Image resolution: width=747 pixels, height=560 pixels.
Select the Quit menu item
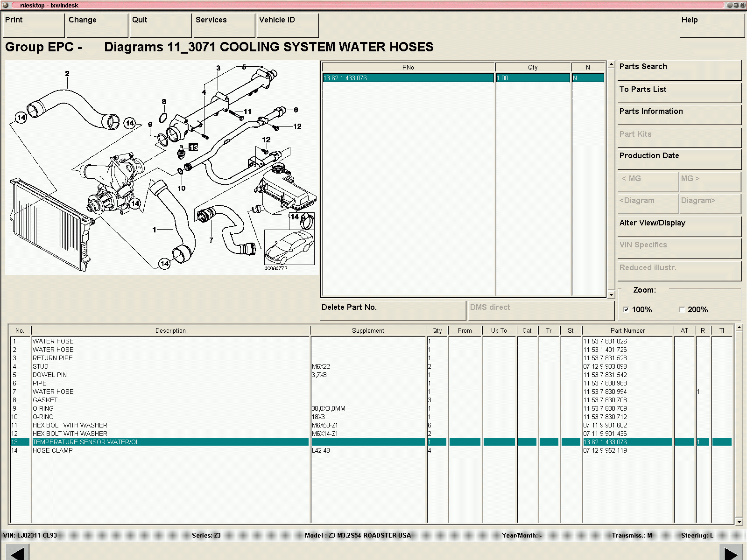tap(161, 25)
